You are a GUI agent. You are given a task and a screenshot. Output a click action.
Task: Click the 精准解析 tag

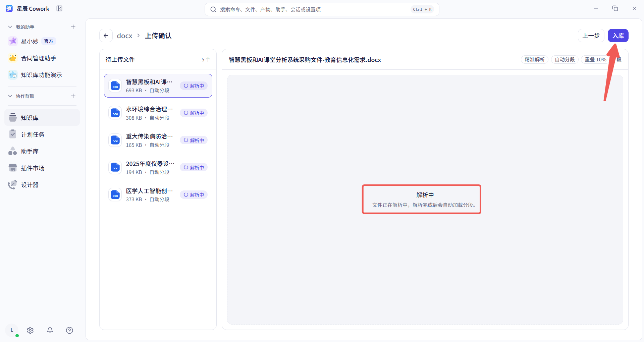coord(535,59)
